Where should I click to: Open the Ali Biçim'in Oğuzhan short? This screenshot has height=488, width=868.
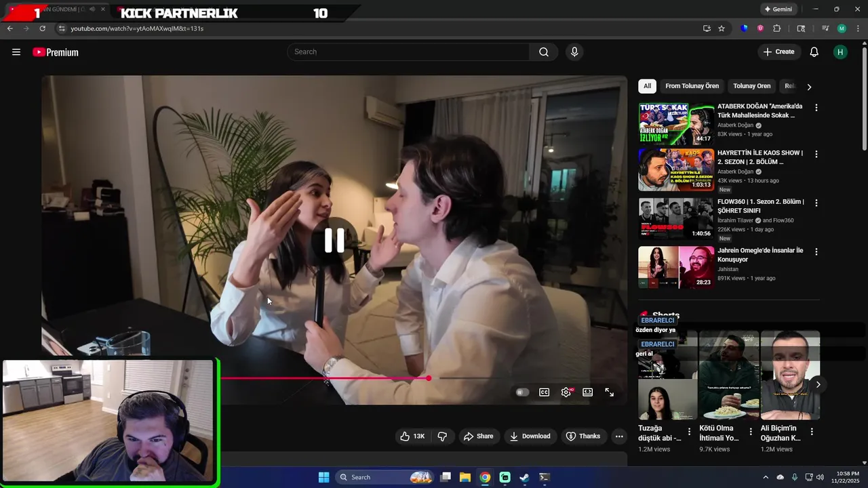click(790, 375)
